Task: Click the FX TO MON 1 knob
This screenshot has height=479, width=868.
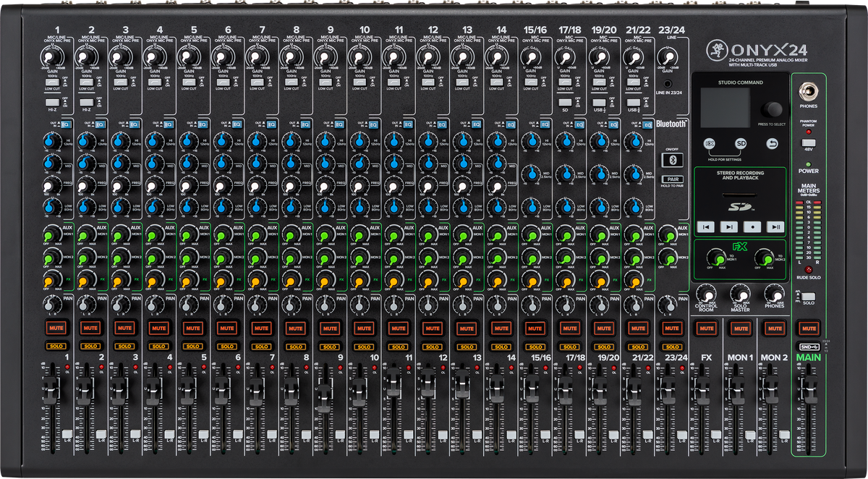Action: click(x=716, y=258)
